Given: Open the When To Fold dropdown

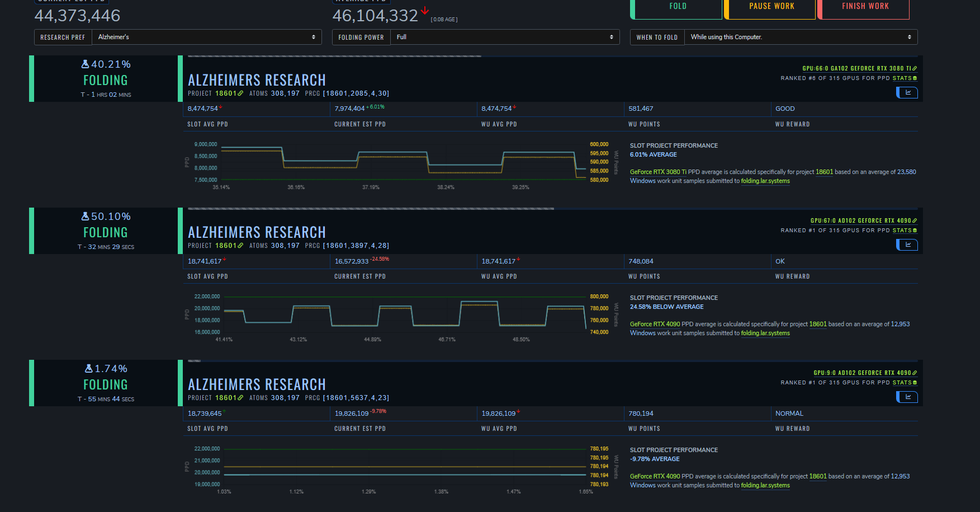Looking at the screenshot, I should tap(801, 37).
